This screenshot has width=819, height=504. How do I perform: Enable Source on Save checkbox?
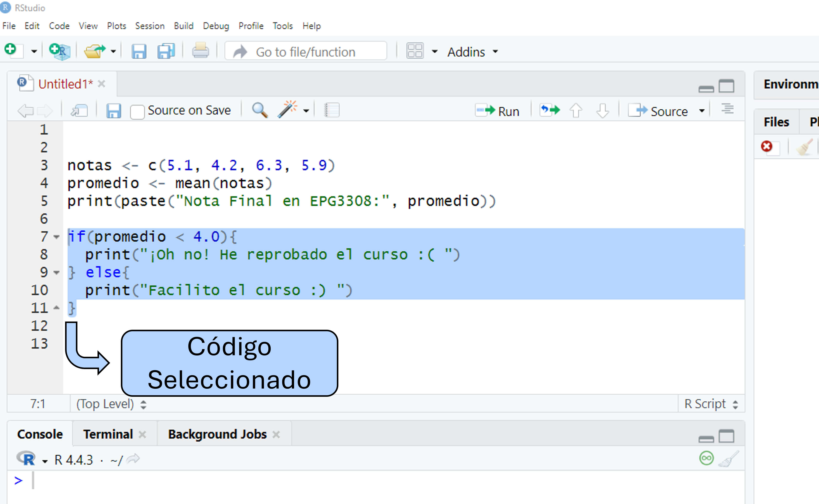137,111
